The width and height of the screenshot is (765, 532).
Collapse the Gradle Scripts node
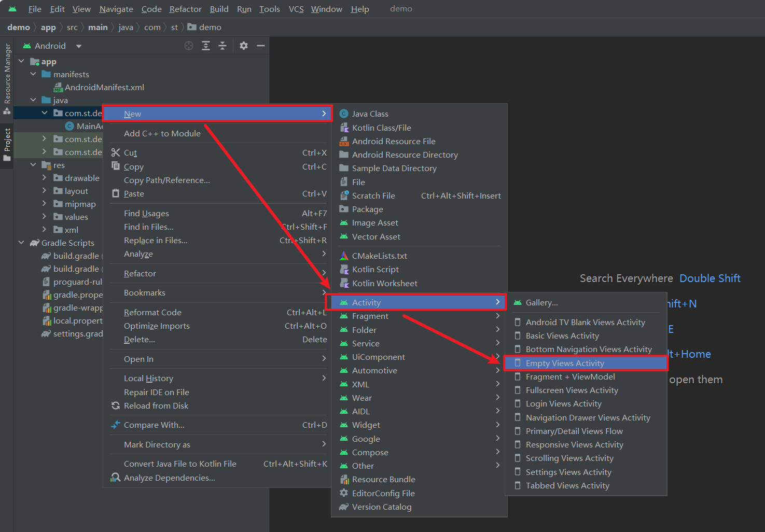click(21, 243)
